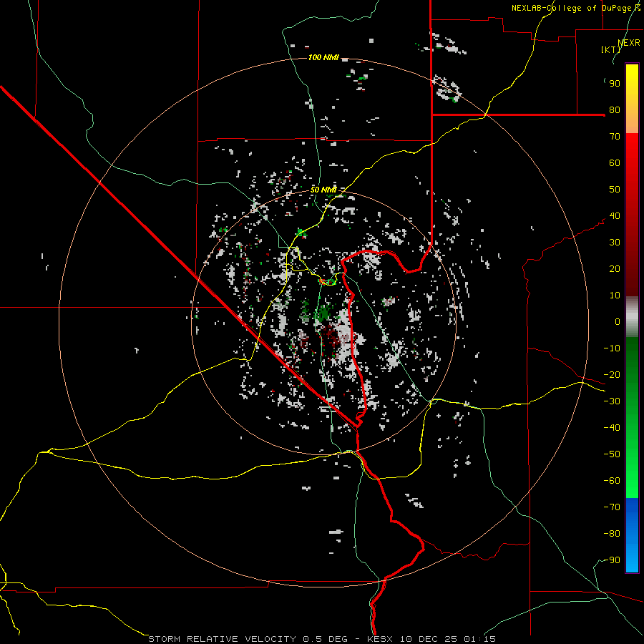Click the "01:15" scan time text

coord(479,639)
